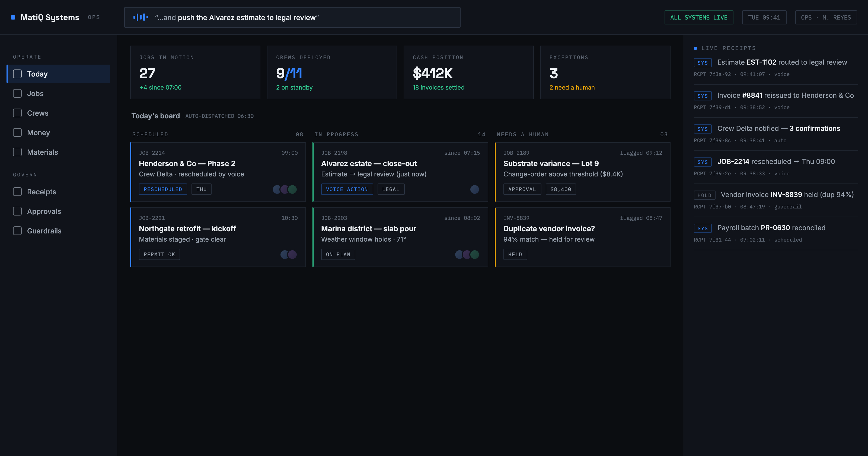Viewport: 868px width, 456px height.
Task: Click SYS badge on Crew Delta notified receipt
Action: point(703,129)
